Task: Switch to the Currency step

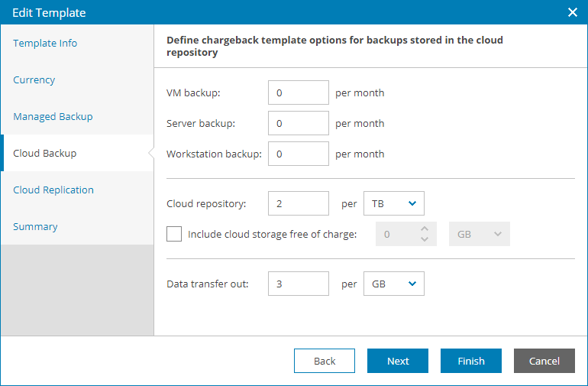Action: point(34,80)
